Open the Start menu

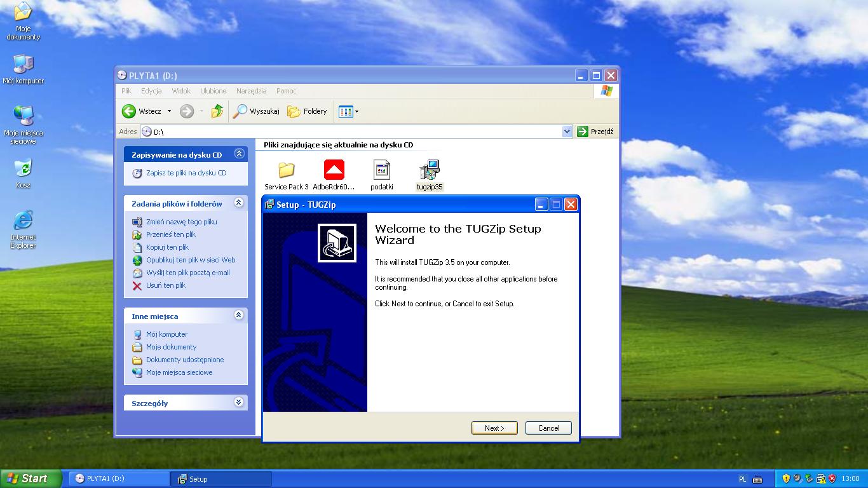(x=31, y=479)
